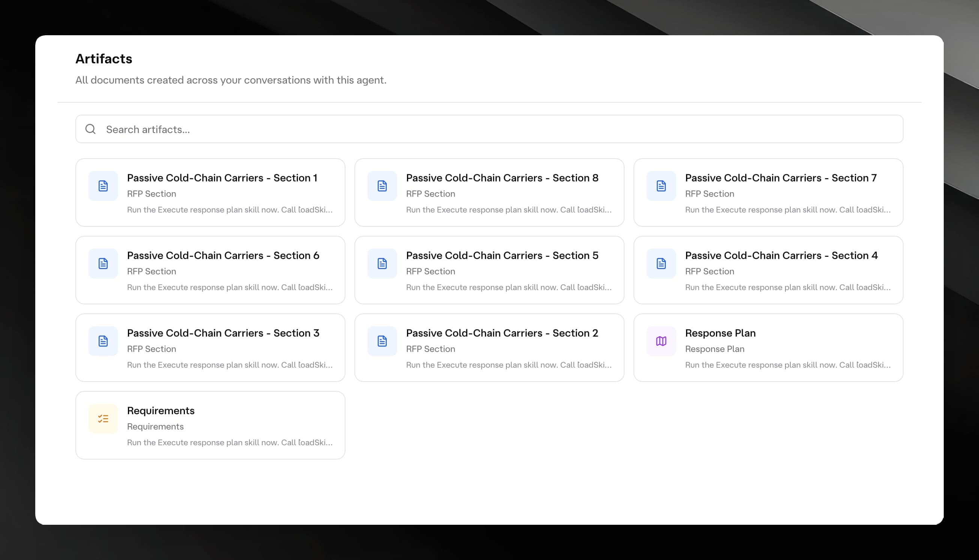Click the 'All documents created' subtitle text
Image resolution: width=979 pixels, height=560 pixels.
pos(231,80)
